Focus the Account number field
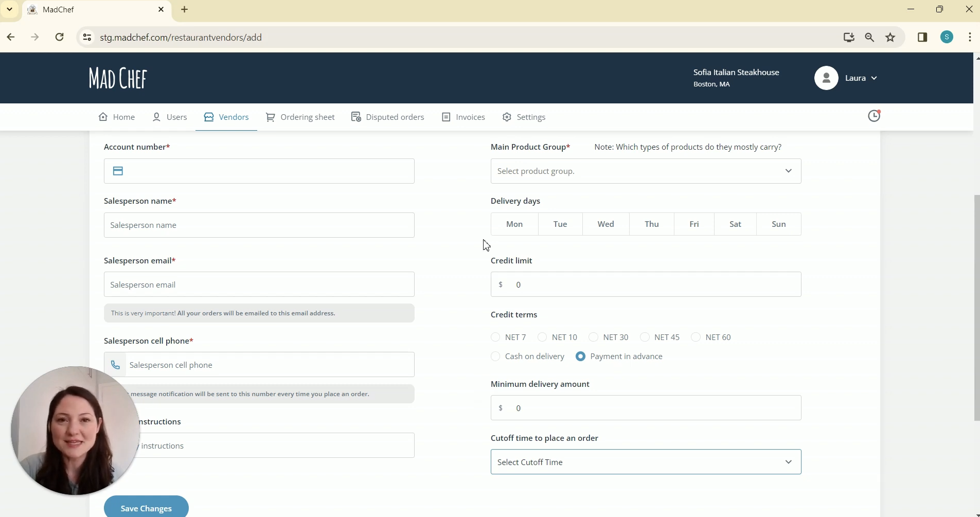This screenshot has width=980, height=517. point(259,171)
